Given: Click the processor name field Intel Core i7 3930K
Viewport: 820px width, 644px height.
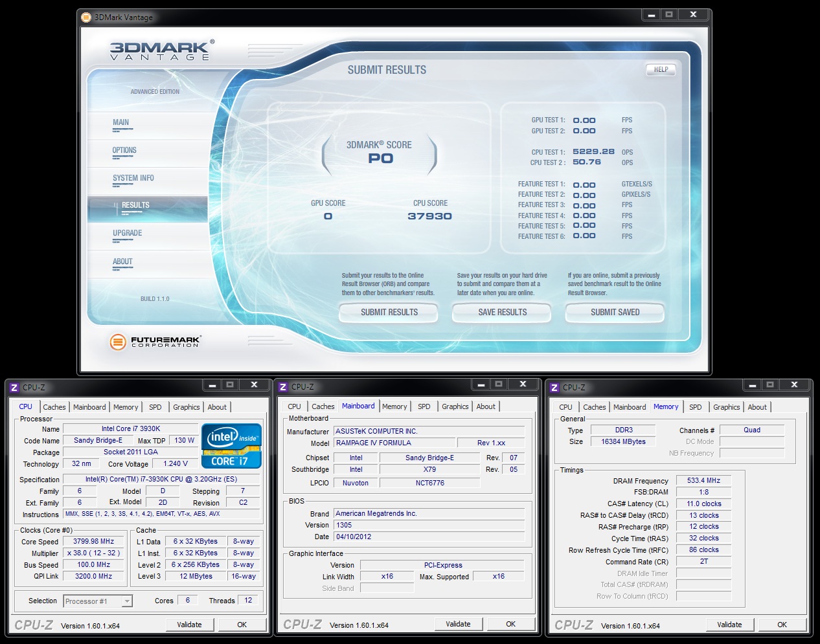Looking at the screenshot, I should 131,428.
